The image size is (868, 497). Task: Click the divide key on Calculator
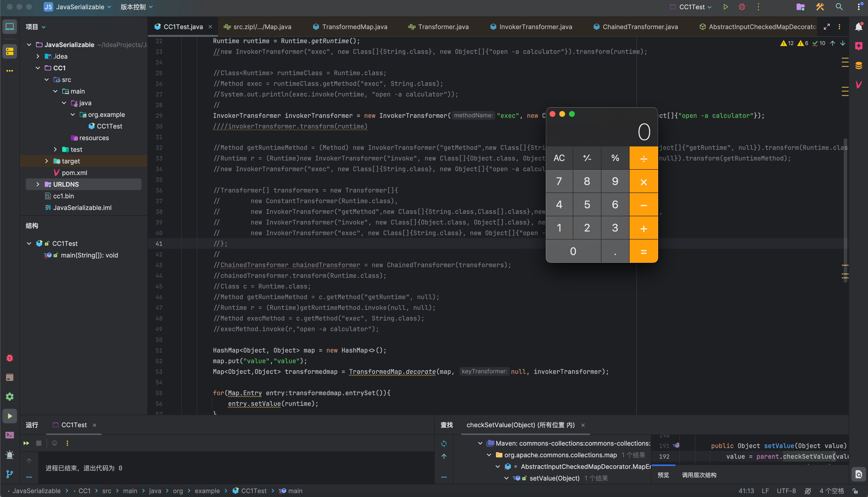(644, 158)
